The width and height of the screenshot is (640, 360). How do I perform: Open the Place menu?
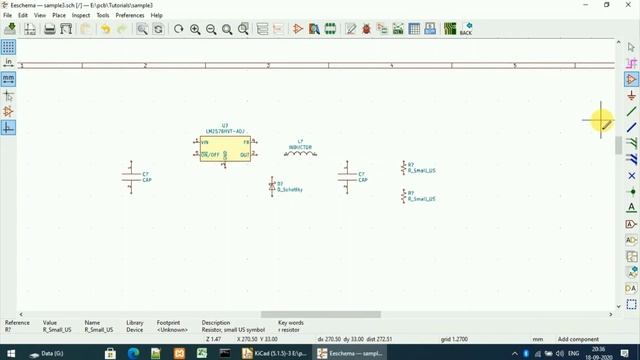tap(59, 15)
